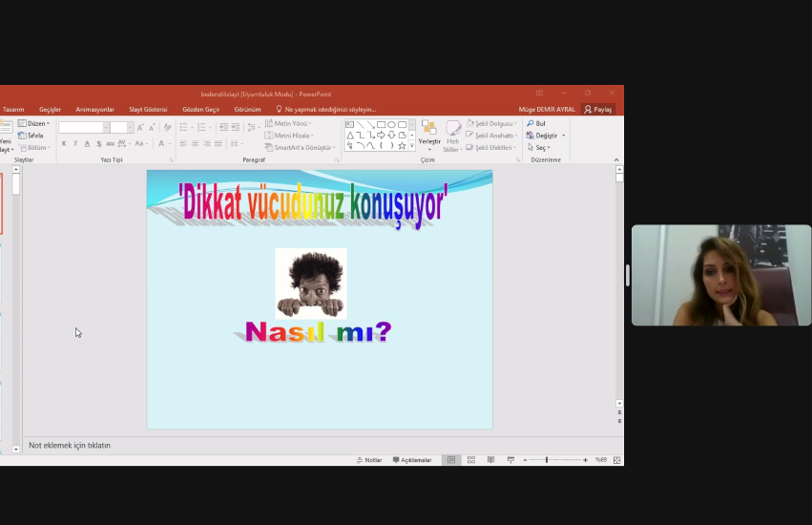812x525 pixels.
Task: Toggle bold (K) formatting
Action: click(64, 143)
